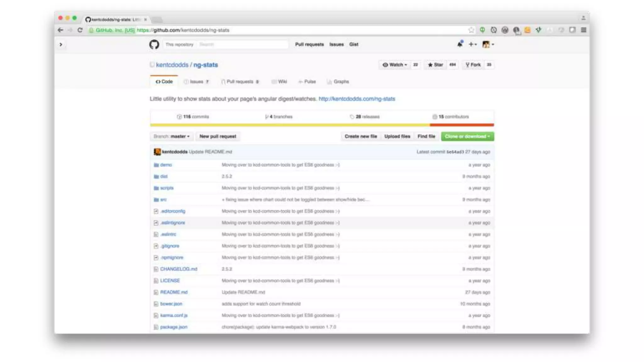This screenshot has height=362, width=644.
Task: Go back with the browser back arrow
Action: [60, 30]
